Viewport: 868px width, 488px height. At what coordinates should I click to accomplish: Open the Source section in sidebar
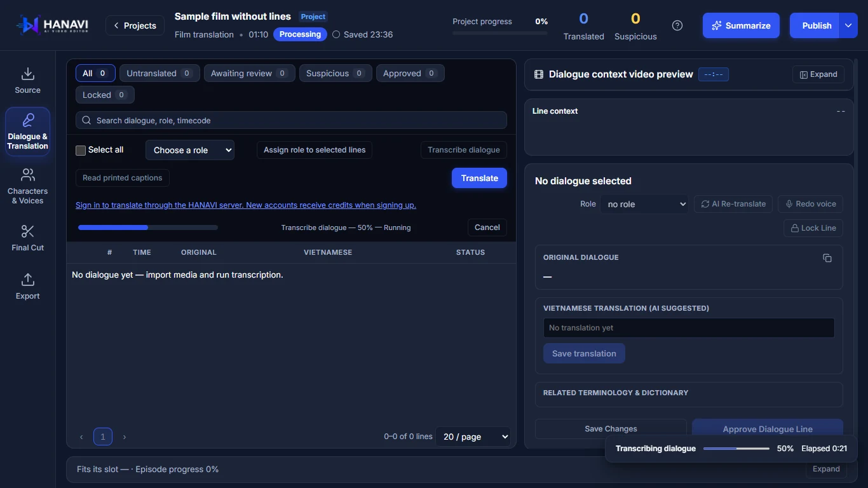click(27, 81)
